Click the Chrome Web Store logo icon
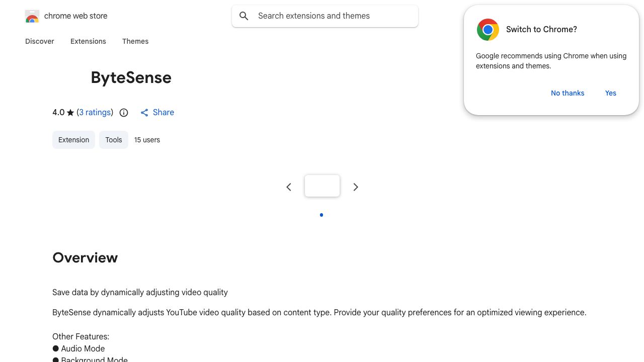The width and height of the screenshot is (644, 362). [32, 16]
